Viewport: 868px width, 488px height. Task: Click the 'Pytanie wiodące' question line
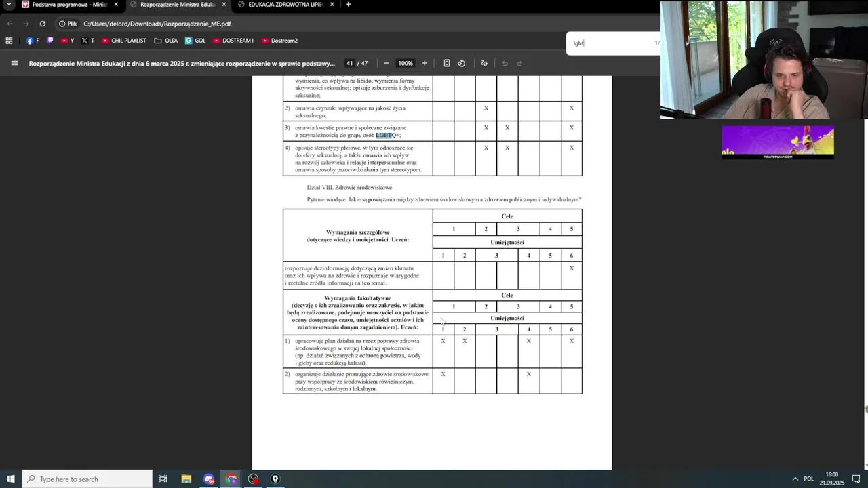tap(444, 199)
